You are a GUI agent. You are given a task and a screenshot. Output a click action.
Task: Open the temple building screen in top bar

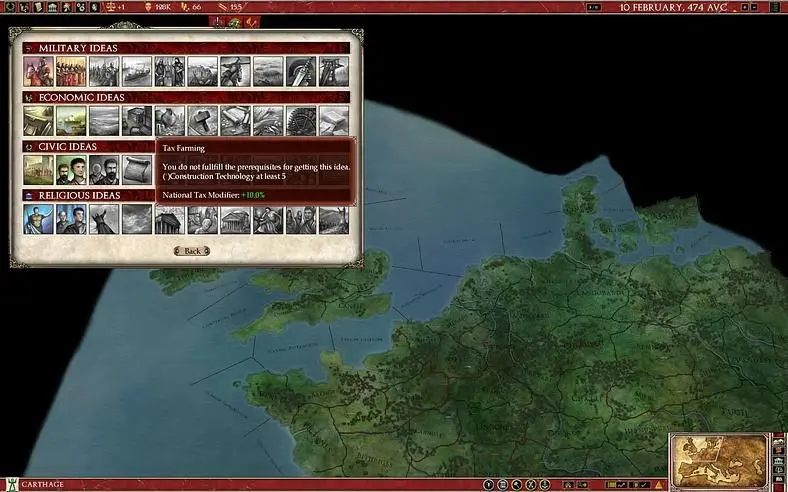coord(52,7)
